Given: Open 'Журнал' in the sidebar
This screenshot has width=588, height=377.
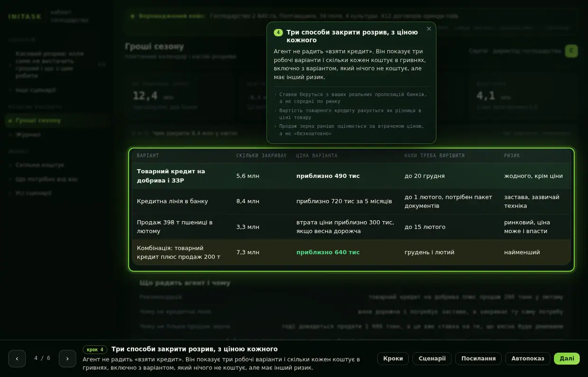Looking at the screenshot, I should point(28,135).
